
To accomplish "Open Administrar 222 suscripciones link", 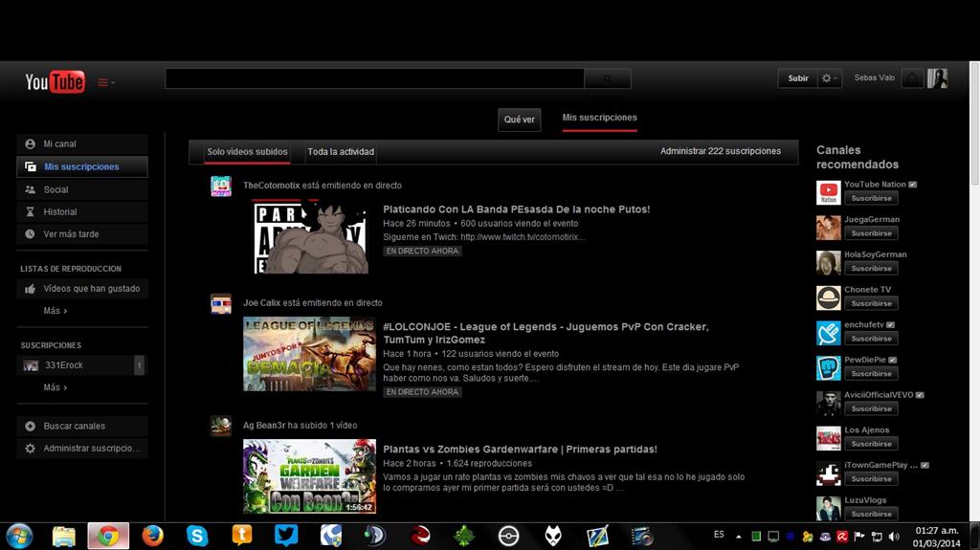I will pos(720,151).
